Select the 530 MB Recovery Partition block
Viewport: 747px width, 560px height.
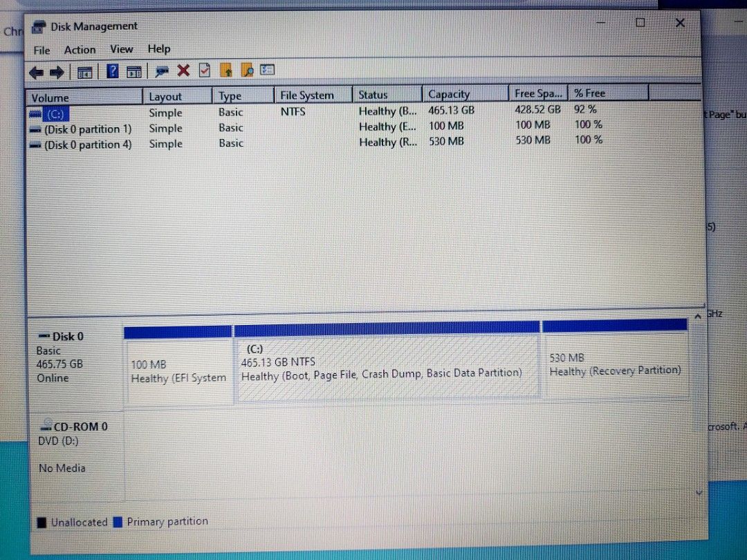point(614,363)
